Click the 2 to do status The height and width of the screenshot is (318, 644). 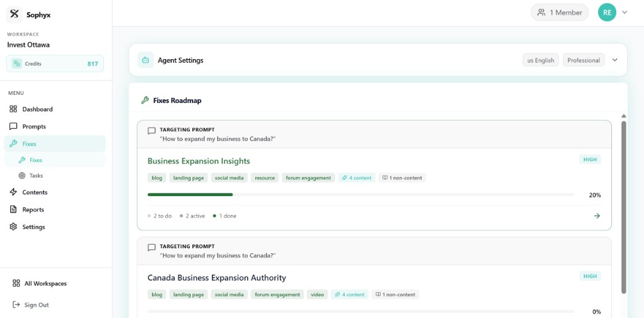(x=160, y=216)
